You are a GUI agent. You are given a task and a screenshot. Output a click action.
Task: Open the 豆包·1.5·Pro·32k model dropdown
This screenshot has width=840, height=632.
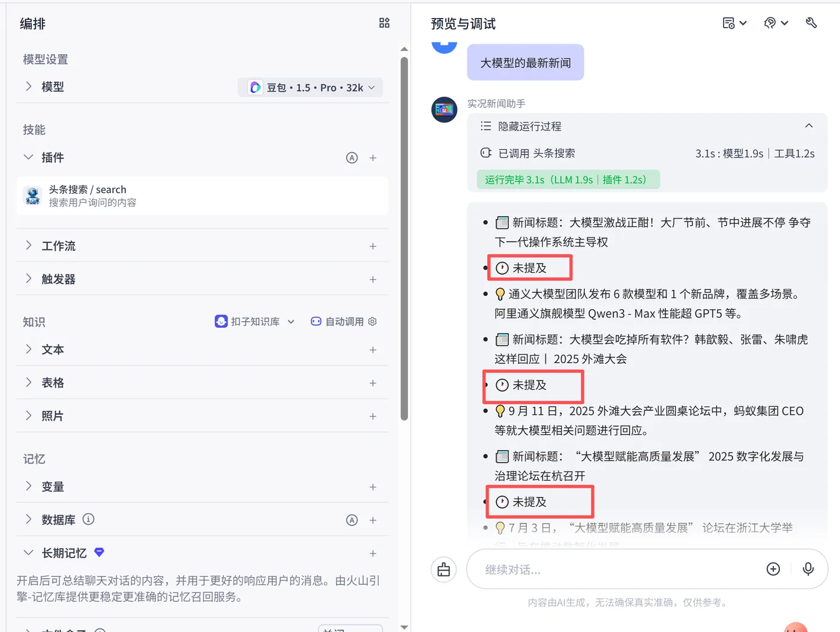(x=311, y=87)
